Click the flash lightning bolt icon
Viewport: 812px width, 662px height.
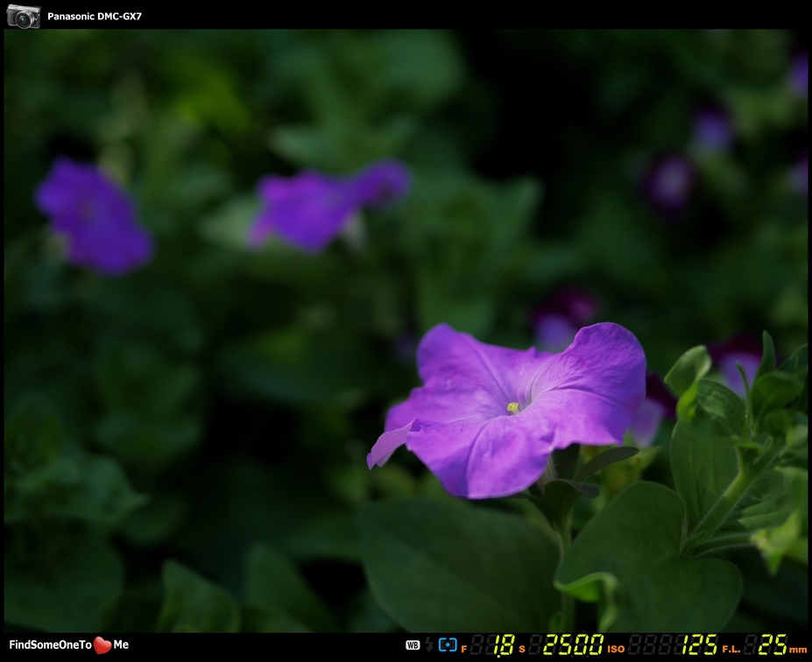tap(429, 644)
